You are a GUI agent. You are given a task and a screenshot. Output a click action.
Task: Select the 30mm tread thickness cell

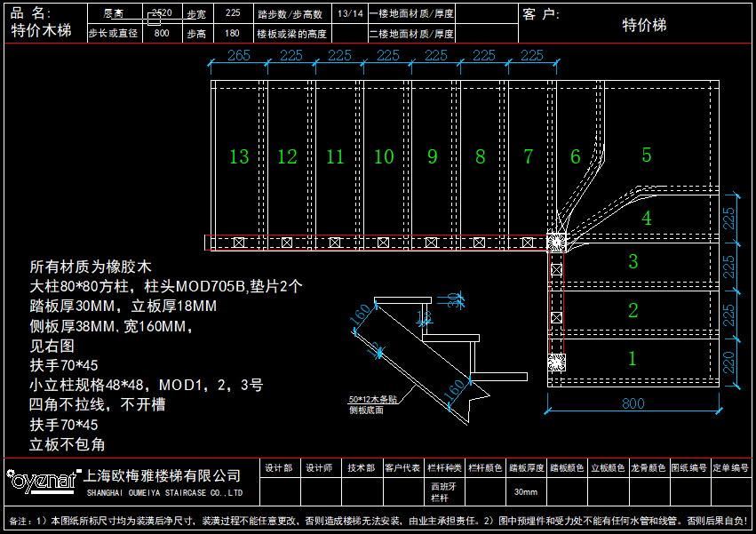(x=526, y=492)
